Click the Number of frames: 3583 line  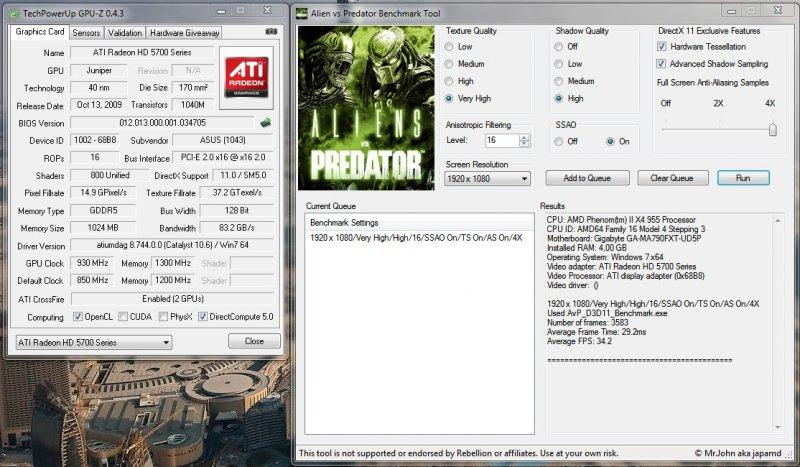(588, 323)
